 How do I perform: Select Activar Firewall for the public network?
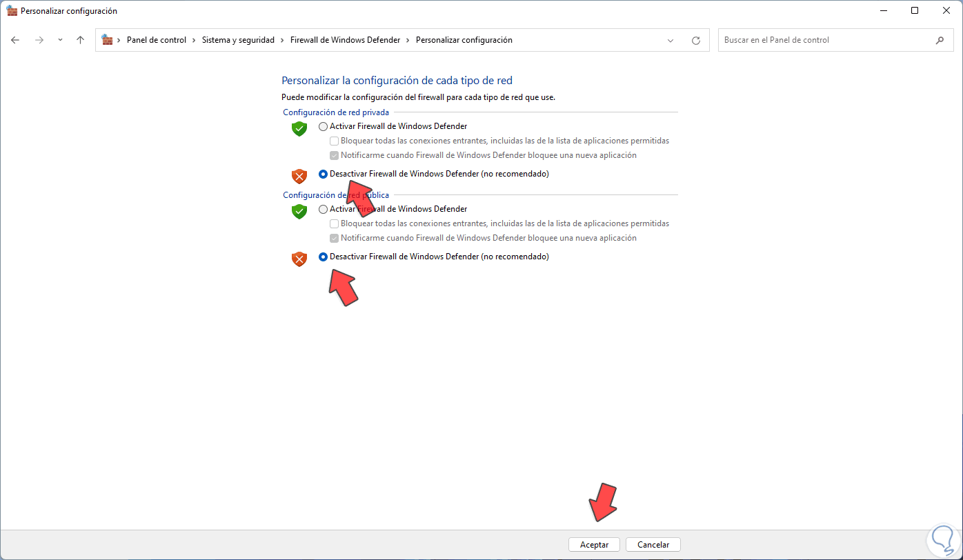[323, 209]
